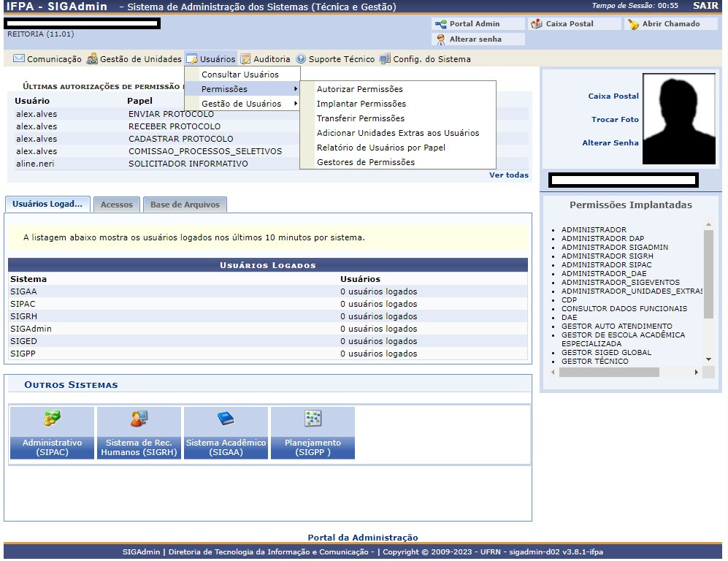Switch to the Acessos tab
728x561 pixels.
[117, 205]
